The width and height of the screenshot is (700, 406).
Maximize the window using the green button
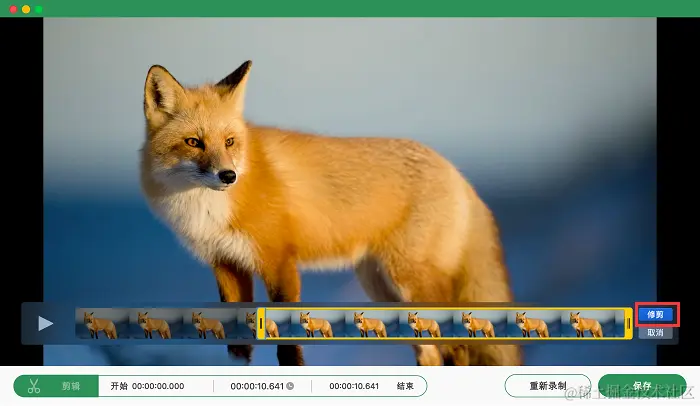coord(39,9)
